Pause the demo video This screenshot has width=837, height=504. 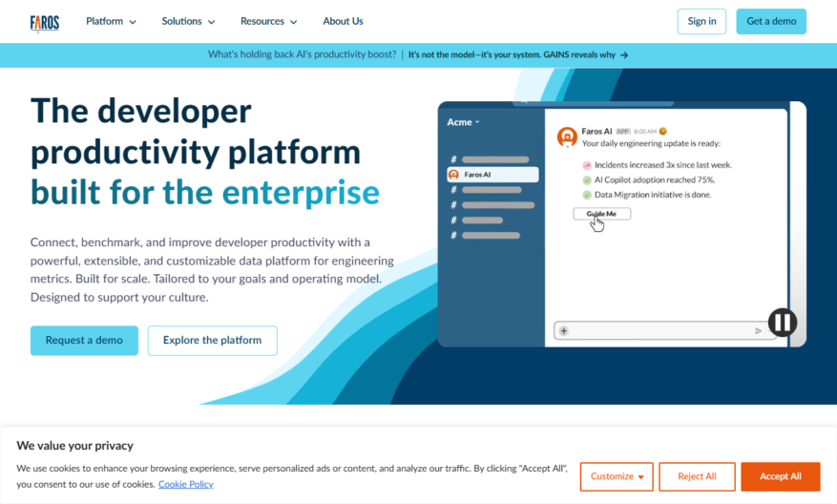pos(782,322)
